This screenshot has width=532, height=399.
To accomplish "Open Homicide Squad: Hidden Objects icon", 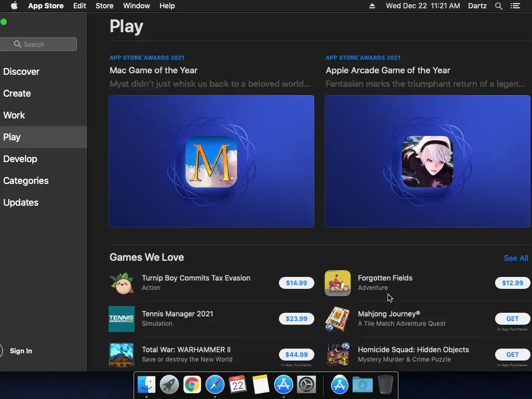I will (x=338, y=355).
